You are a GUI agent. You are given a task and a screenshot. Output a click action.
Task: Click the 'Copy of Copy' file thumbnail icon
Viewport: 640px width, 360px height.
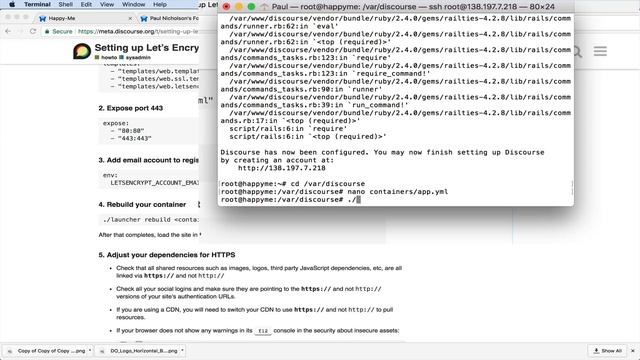click(10, 351)
